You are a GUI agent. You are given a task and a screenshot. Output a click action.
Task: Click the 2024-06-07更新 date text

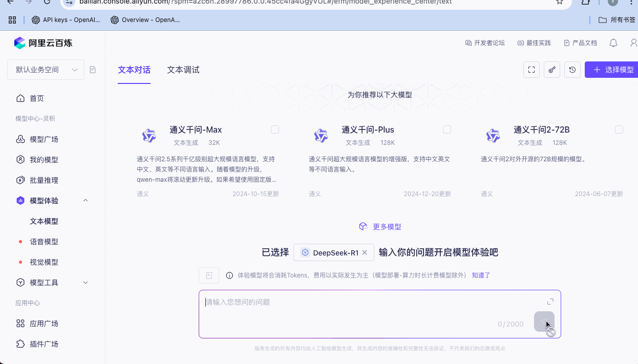tap(599, 194)
